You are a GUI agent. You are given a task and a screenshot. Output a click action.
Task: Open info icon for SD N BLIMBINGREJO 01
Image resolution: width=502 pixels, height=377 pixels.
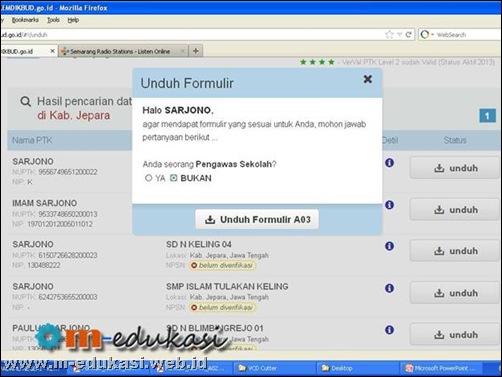tap(389, 330)
